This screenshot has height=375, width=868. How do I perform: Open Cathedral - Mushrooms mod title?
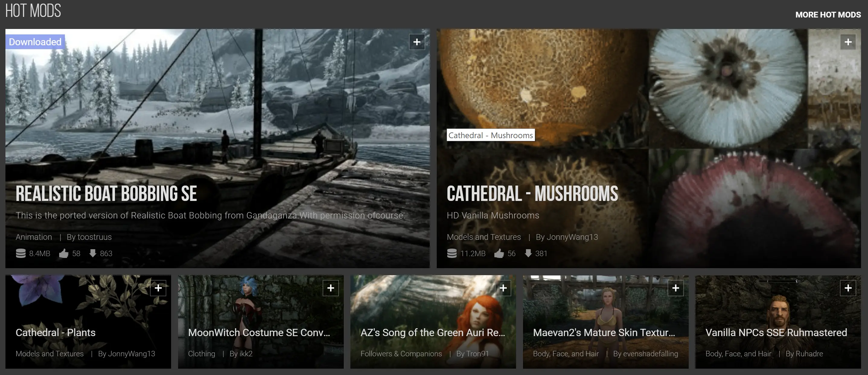[532, 193]
